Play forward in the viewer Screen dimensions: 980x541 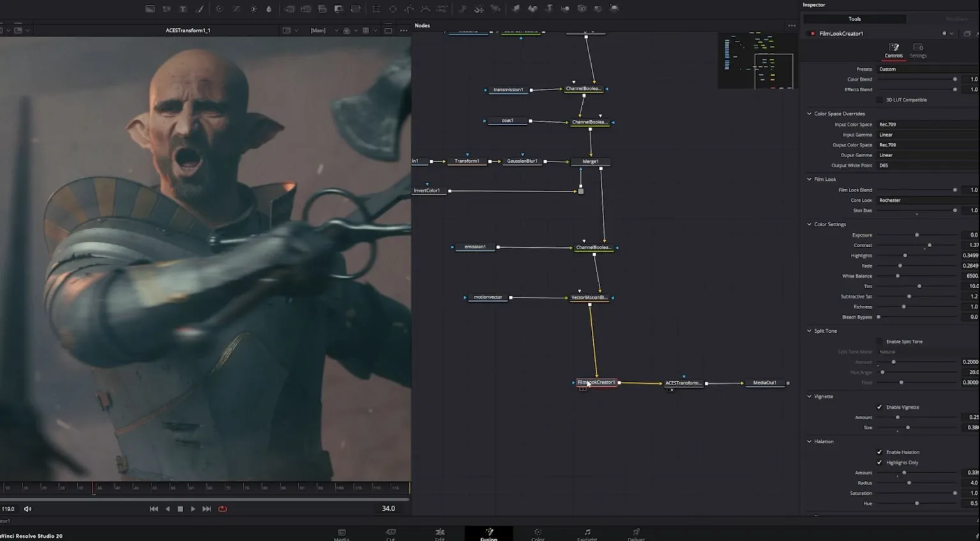pos(193,509)
